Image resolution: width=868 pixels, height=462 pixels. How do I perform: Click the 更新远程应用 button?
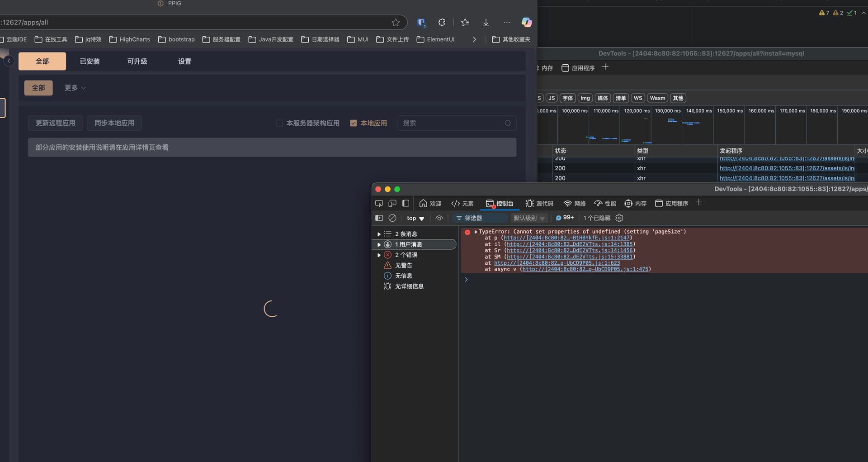tap(55, 123)
